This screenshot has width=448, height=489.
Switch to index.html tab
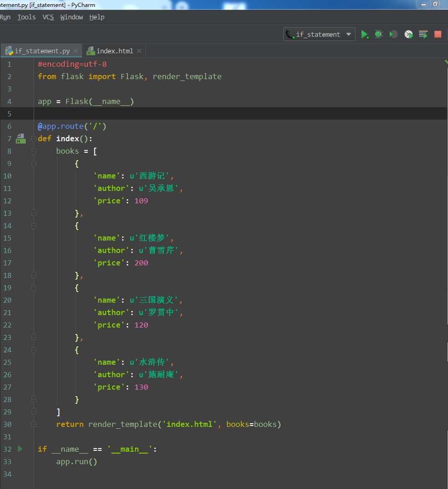click(115, 51)
